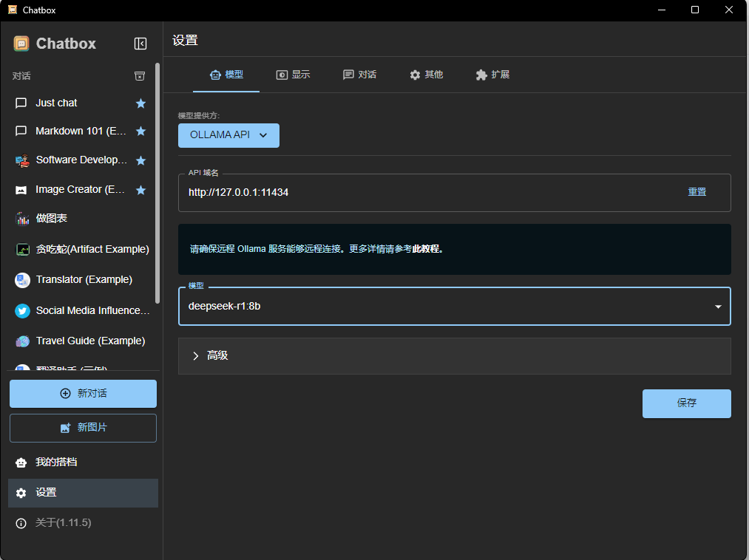749x560 pixels.
Task: Click the Markdown 101 chat bubble icon
Action: [x=21, y=131]
